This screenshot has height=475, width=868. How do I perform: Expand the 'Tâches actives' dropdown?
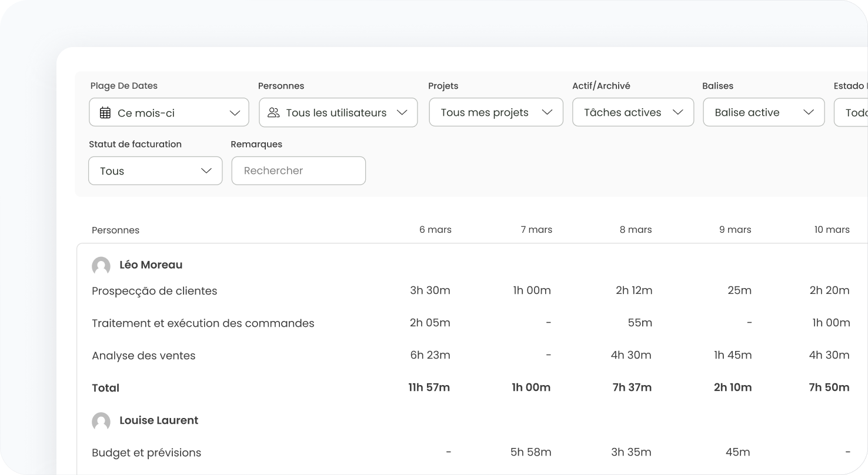coord(633,112)
